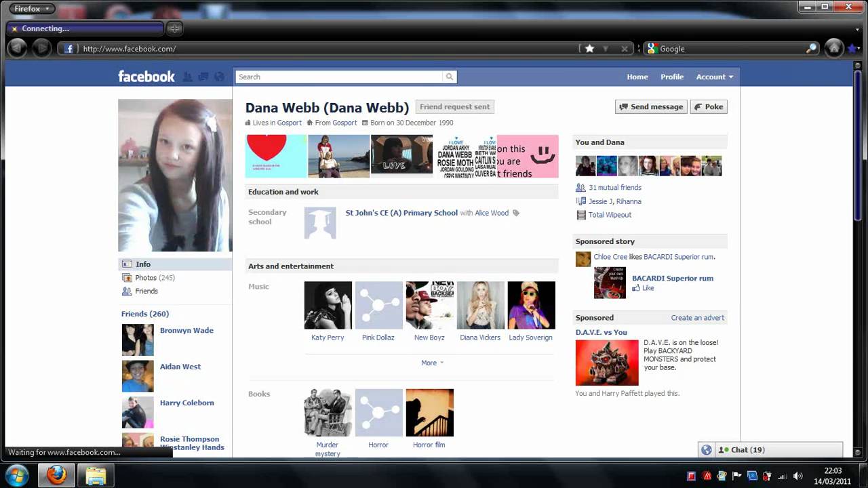Click the network signal tray icon
The image size is (868, 488).
783,476
